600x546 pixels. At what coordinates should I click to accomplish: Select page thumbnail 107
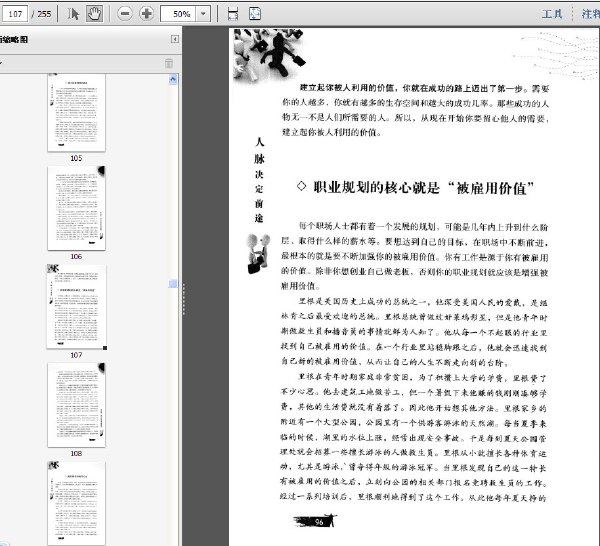[76, 306]
